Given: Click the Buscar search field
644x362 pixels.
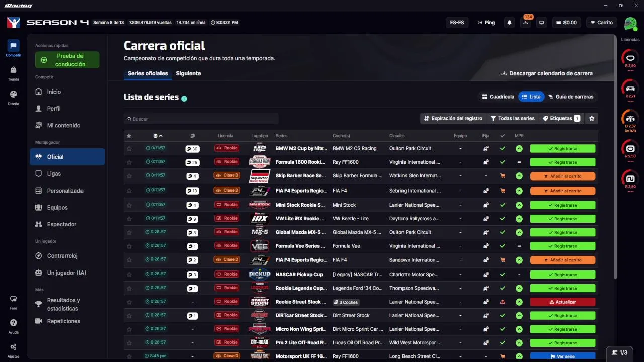Looking at the screenshot, I should (x=201, y=119).
